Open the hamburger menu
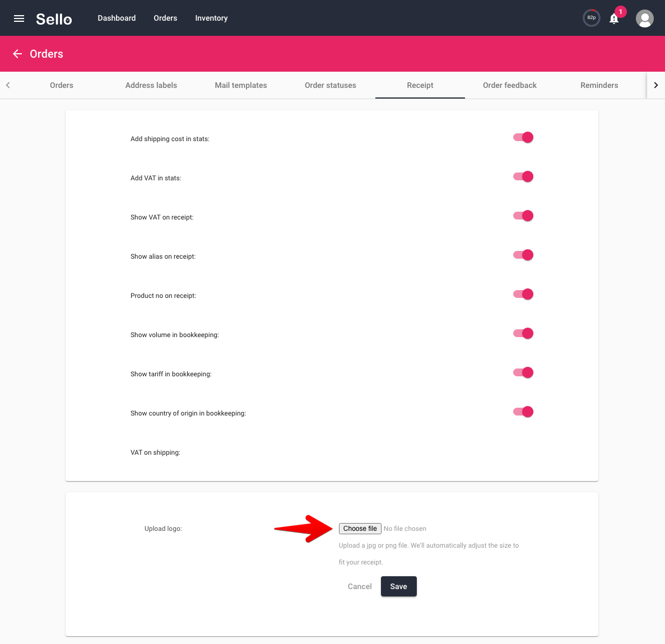This screenshot has height=644, width=665. pos(18,18)
